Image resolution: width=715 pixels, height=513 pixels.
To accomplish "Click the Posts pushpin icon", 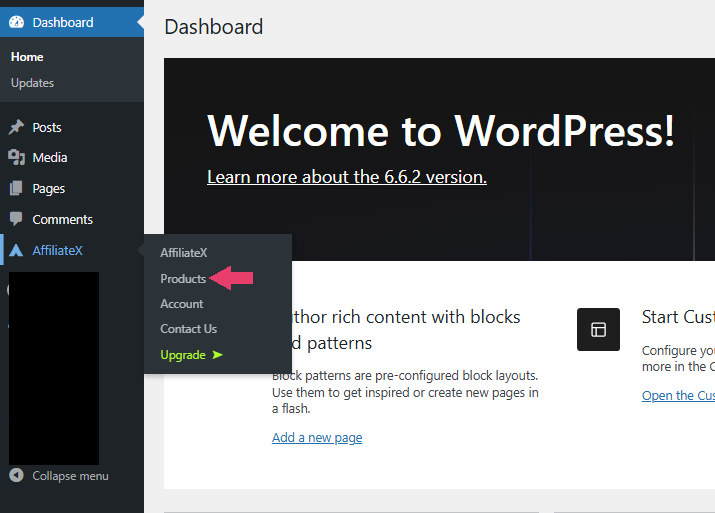I will (x=16, y=127).
